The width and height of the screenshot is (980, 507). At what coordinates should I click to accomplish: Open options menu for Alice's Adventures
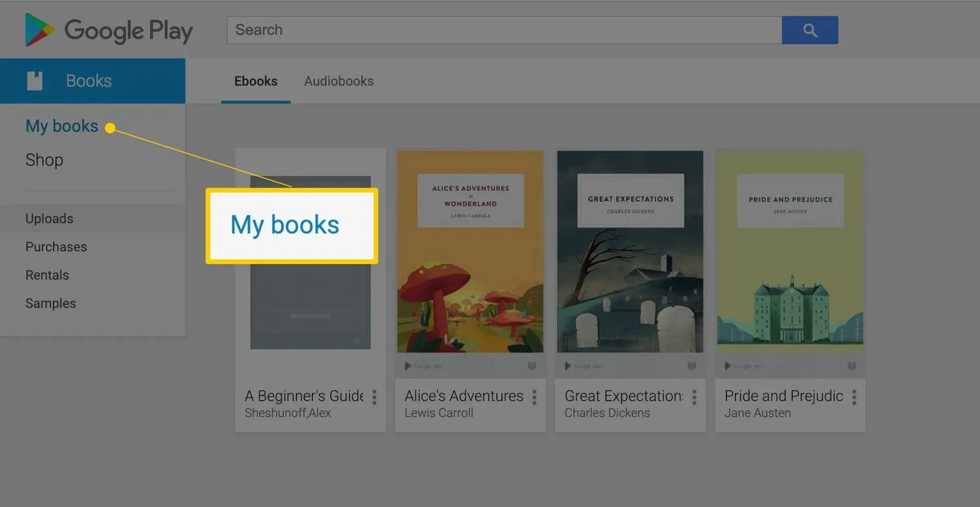point(534,397)
